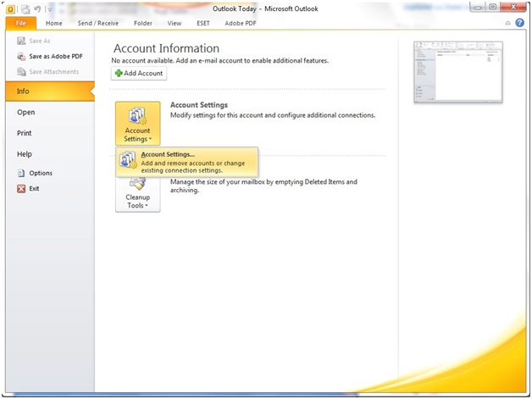This screenshot has height=399, width=532.
Task: Click the Options label in sidebar
Action: coord(41,173)
